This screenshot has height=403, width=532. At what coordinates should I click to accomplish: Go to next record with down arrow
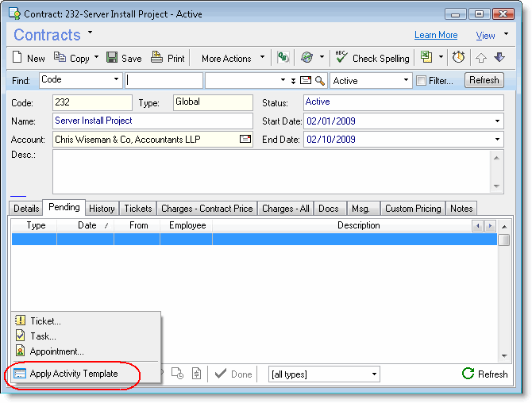point(499,58)
